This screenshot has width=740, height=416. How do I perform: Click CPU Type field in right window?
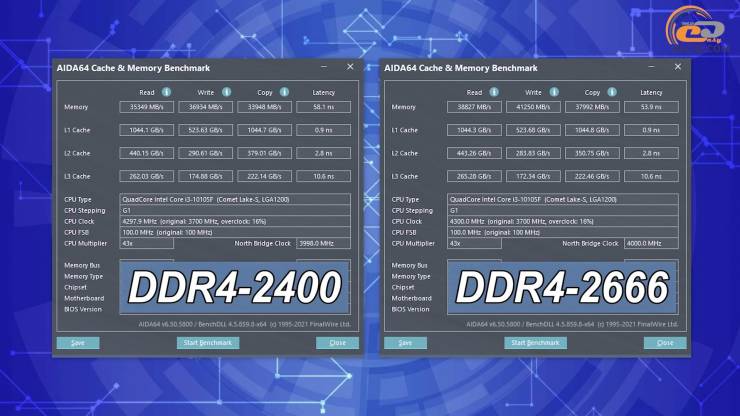(563, 200)
